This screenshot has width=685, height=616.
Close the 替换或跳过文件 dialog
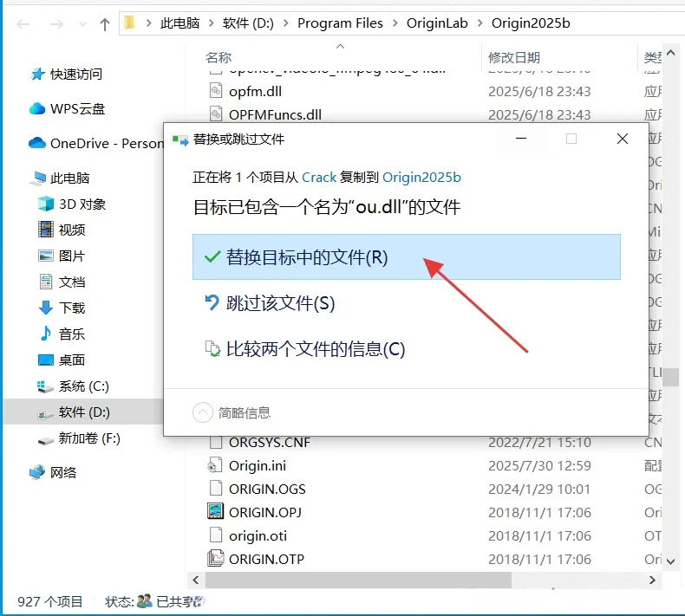click(x=623, y=139)
